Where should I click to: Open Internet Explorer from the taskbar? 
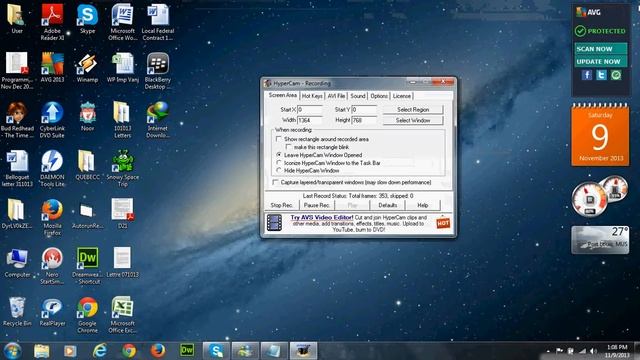click(100, 351)
